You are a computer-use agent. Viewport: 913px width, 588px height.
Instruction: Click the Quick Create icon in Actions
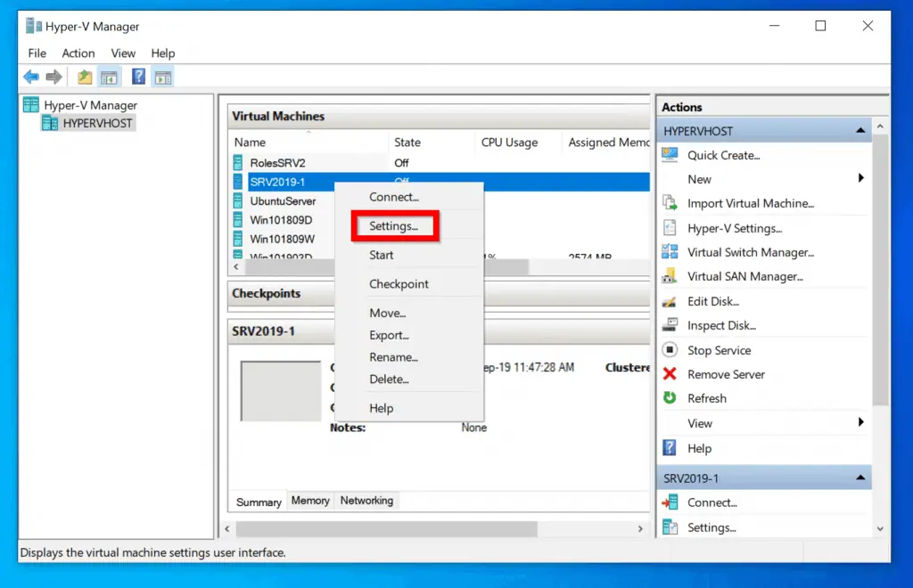pyautogui.click(x=670, y=155)
